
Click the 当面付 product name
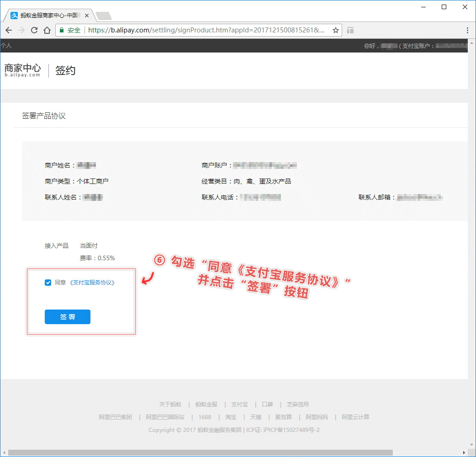(89, 246)
